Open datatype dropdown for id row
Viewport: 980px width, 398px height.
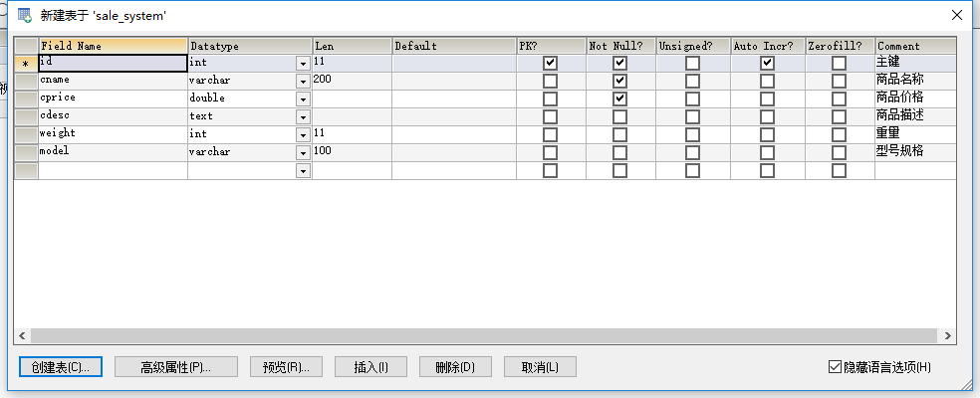303,64
